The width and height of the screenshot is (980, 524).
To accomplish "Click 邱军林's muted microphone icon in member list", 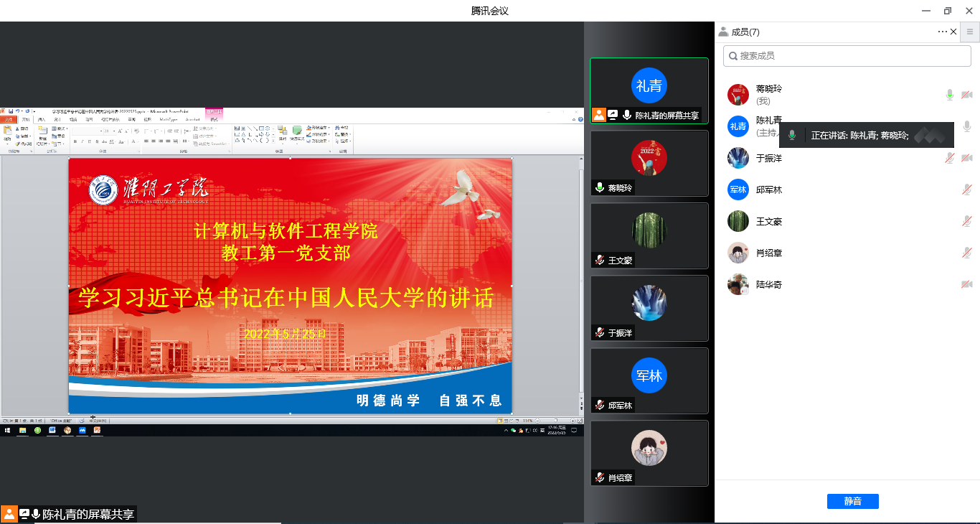I will 966,190.
